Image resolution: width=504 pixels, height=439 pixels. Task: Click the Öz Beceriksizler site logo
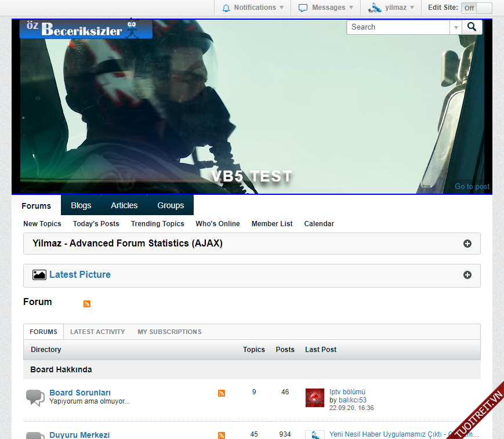click(86, 29)
